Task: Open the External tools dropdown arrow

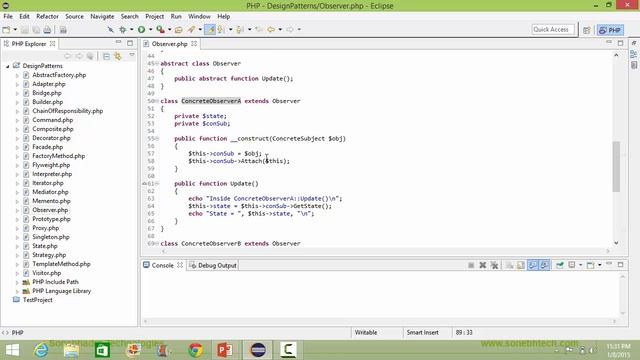Action: (169, 30)
